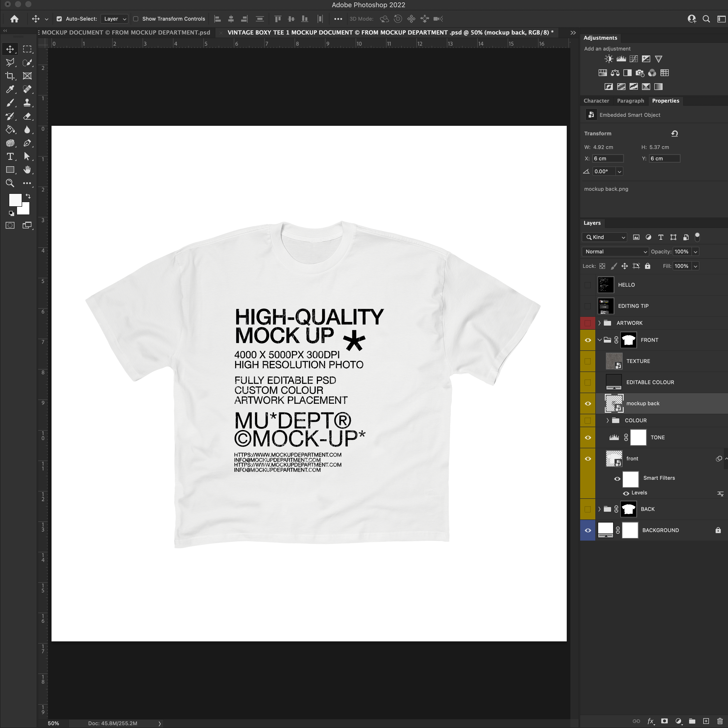
Task: Add a Levels adjustment from Adjustments panel
Action: (621, 59)
